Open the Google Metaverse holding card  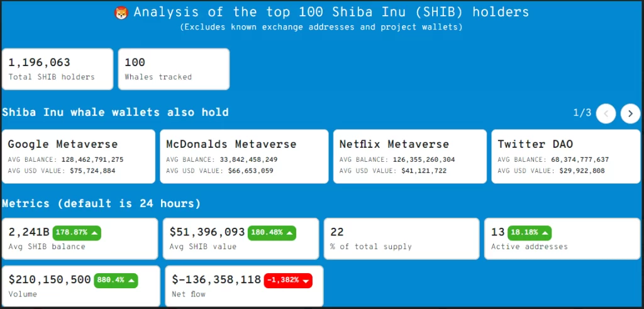coord(79,157)
